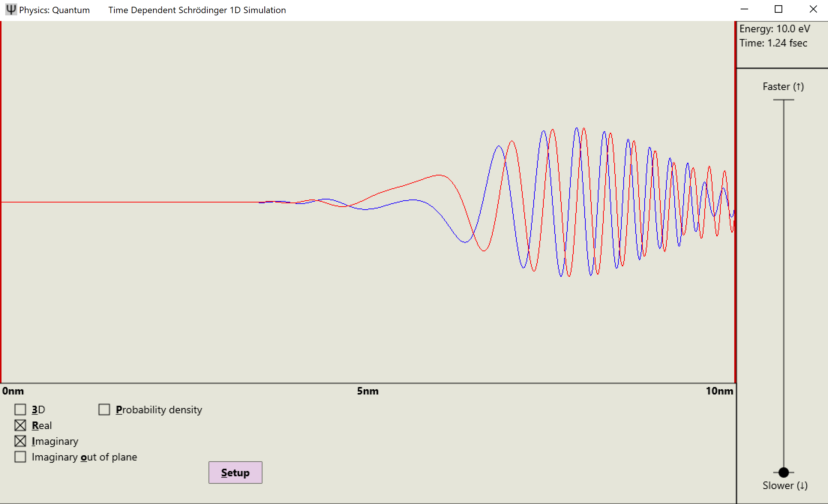828x504 pixels.
Task: Enable Imaginary out of plane checkbox
Action: tap(20, 457)
